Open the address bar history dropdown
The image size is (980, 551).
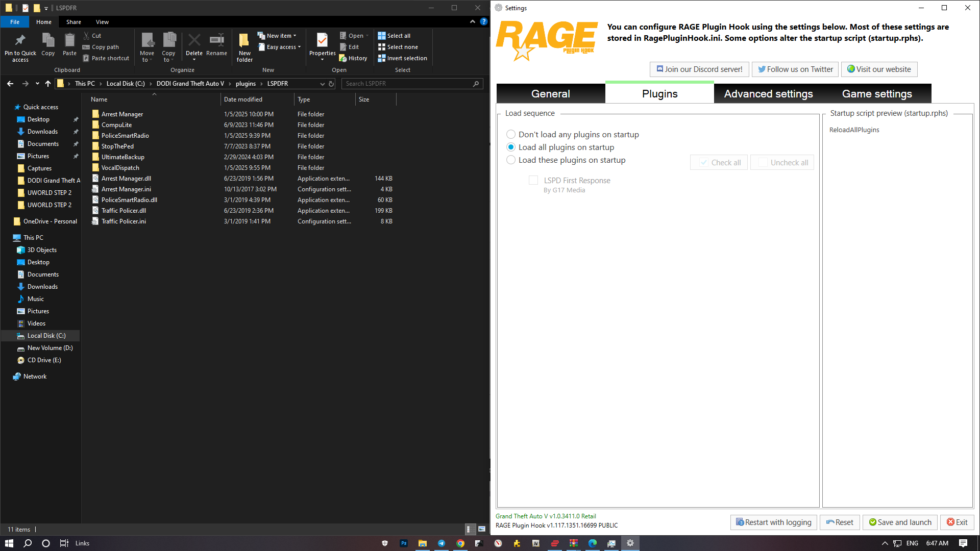click(x=322, y=84)
